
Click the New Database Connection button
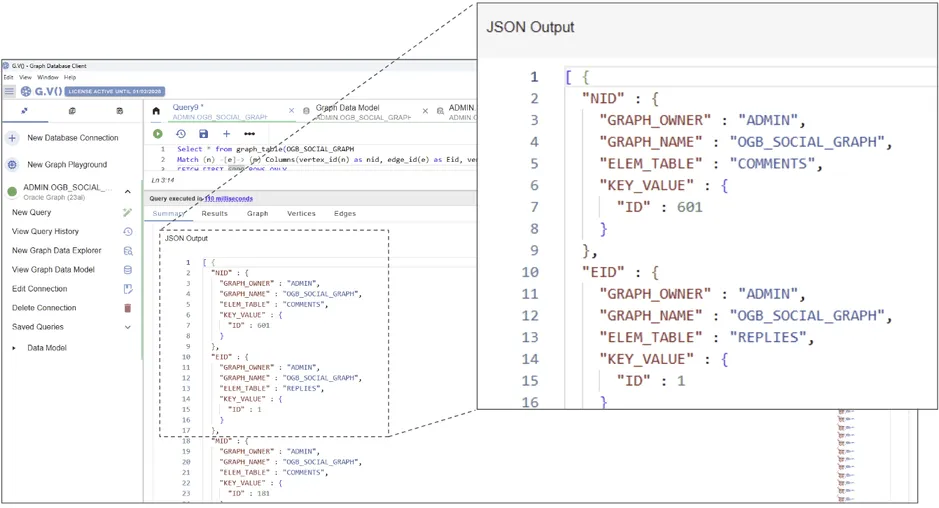(x=72, y=138)
